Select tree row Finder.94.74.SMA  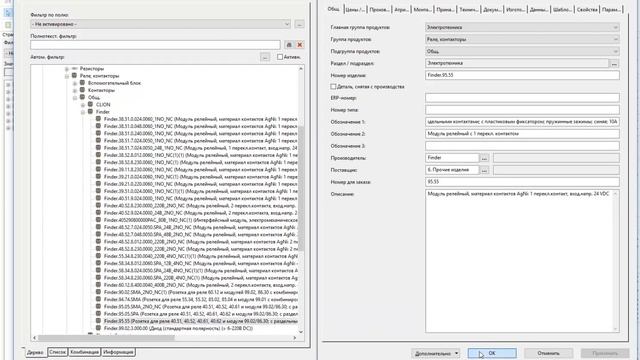(200, 299)
